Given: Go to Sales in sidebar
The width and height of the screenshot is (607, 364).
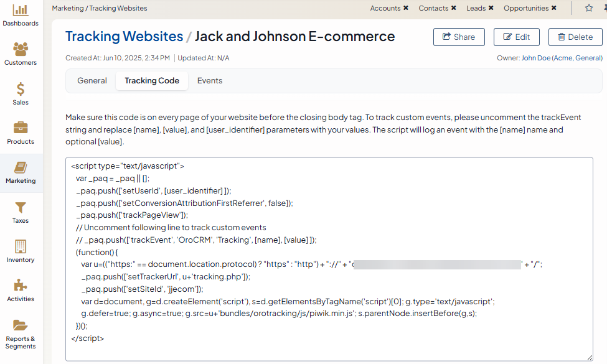Looking at the screenshot, I should (x=21, y=93).
